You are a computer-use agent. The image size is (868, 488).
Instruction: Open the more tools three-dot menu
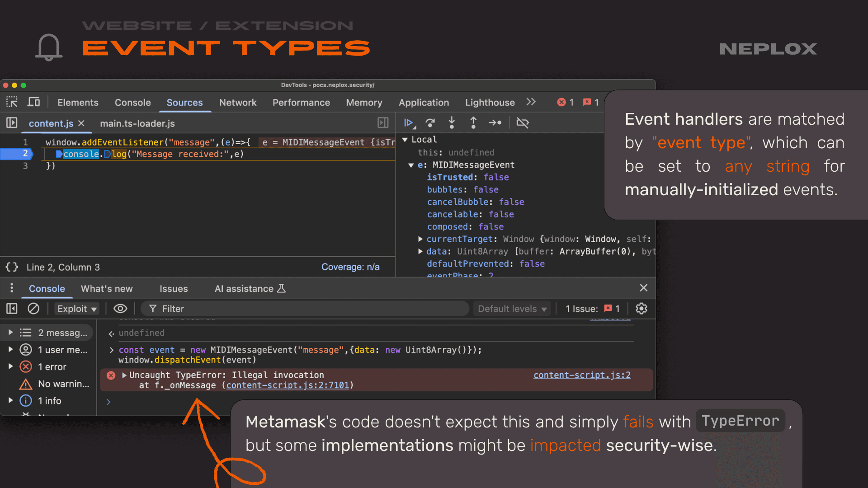(x=12, y=288)
